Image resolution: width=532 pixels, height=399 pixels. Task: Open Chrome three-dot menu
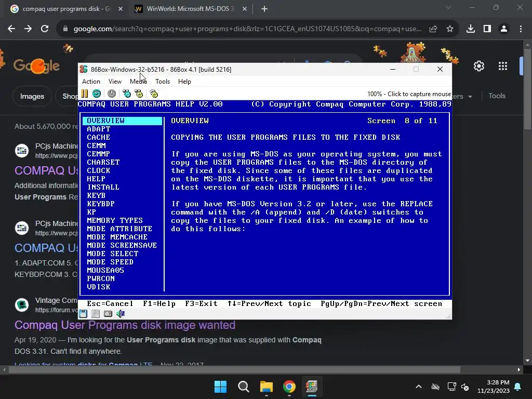(x=521, y=29)
